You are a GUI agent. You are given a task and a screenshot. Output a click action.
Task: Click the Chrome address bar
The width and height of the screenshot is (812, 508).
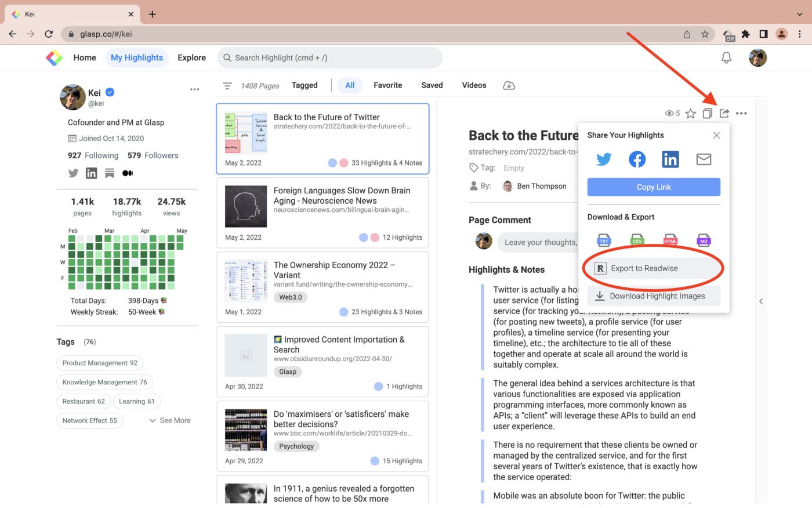coord(371,34)
